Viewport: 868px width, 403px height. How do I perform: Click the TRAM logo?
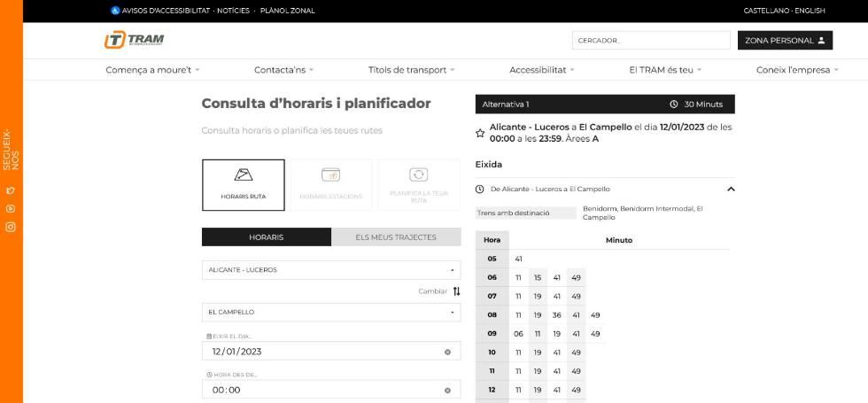(134, 40)
